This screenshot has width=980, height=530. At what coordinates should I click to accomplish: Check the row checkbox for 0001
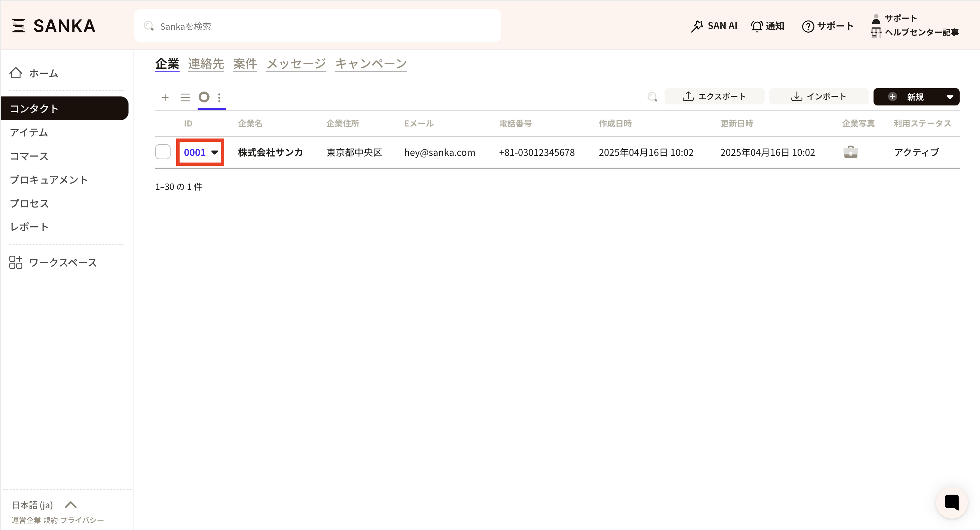[163, 152]
